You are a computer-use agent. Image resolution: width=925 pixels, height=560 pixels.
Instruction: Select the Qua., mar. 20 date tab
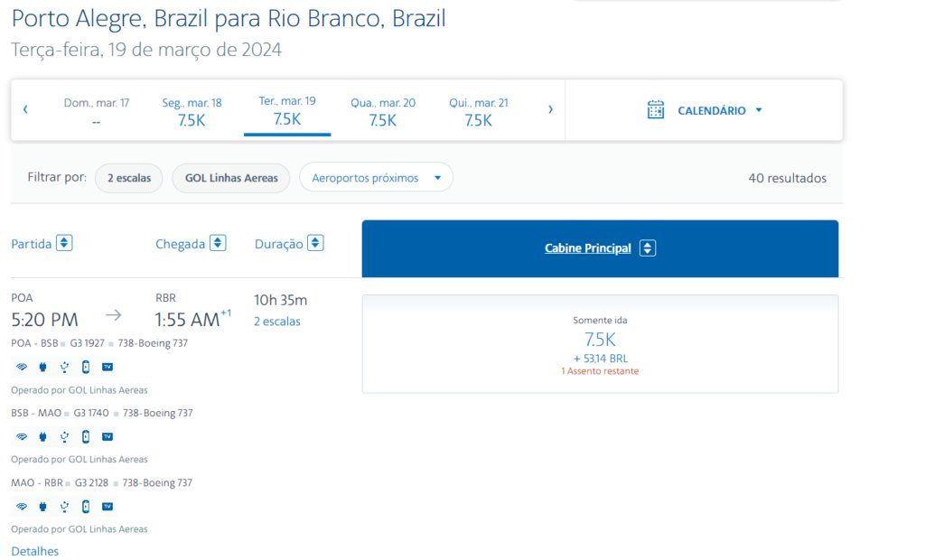coord(383,110)
